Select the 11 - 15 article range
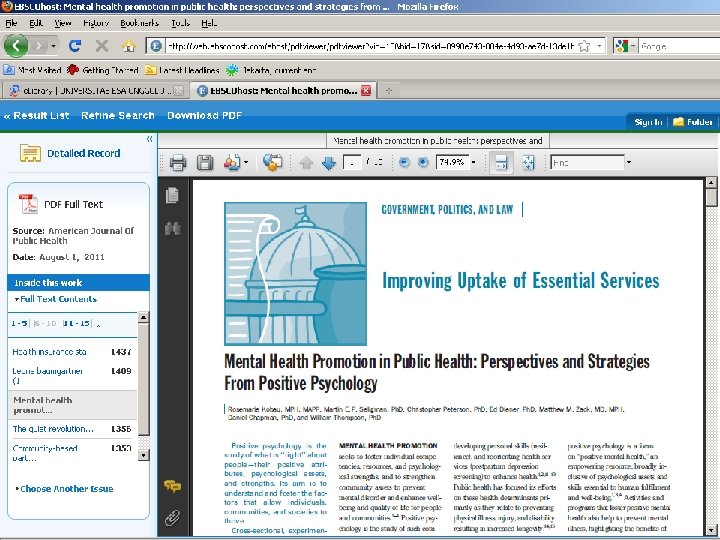Viewport: 720px width, 540px height. point(76,323)
